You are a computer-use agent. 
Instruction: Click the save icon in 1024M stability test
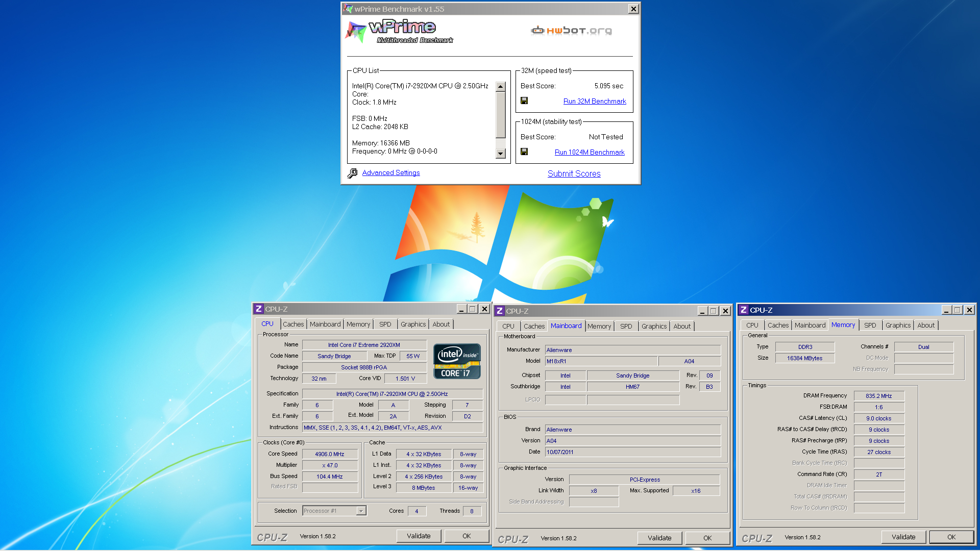pos(524,152)
